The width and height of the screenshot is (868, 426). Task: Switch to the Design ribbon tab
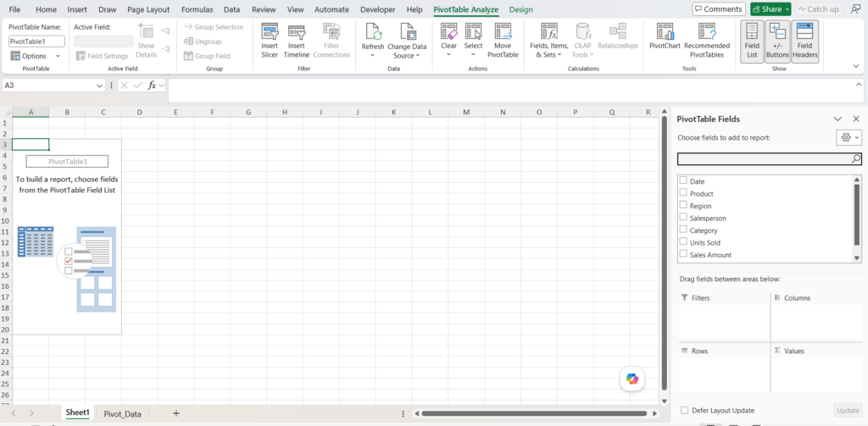click(x=521, y=9)
